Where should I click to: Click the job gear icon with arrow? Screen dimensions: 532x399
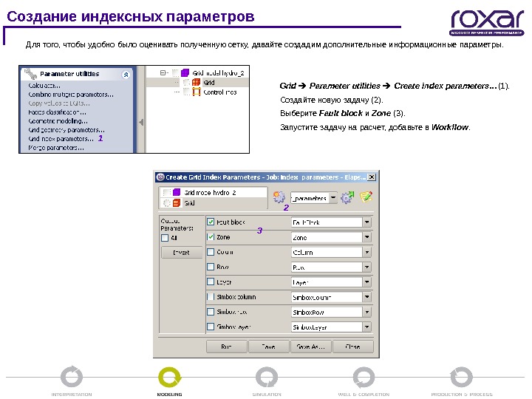pos(347,197)
